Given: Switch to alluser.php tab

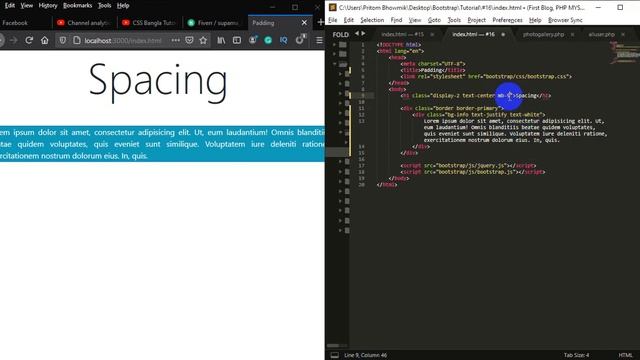Looking at the screenshot, I should (x=601, y=35).
